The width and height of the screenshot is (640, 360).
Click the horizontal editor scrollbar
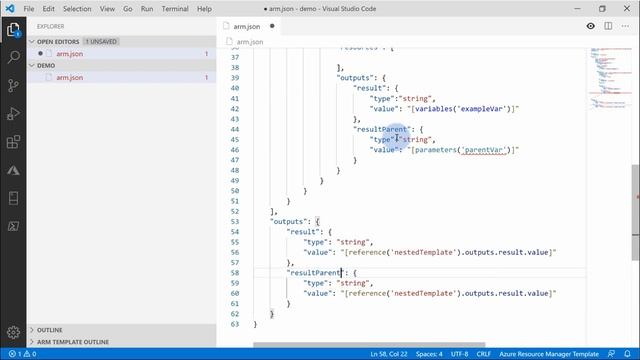[x=369, y=345]
